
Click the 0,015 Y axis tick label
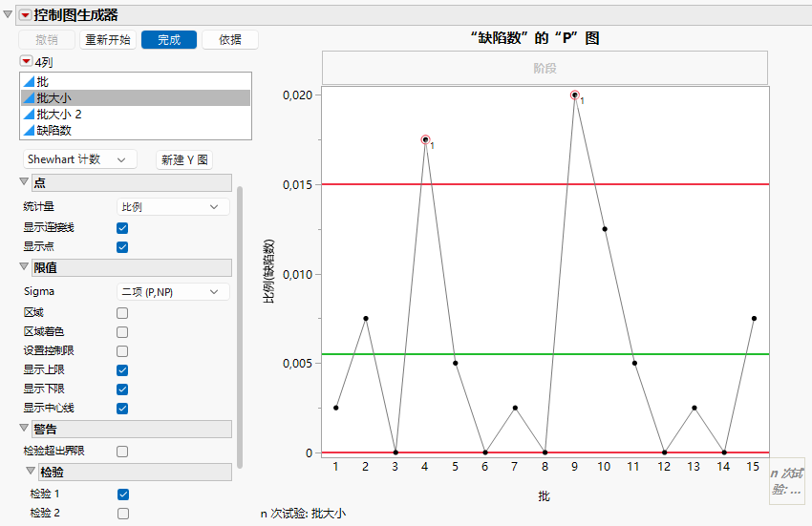coord(298,185)
